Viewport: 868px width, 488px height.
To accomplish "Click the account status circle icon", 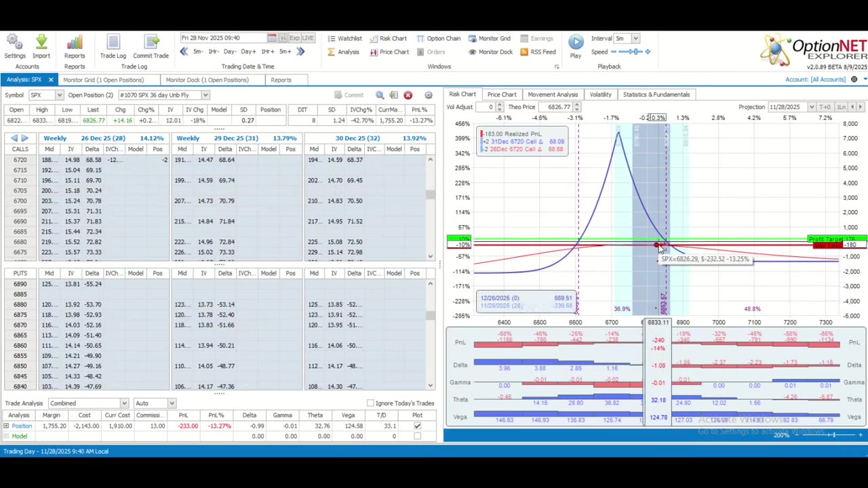I will coord(854,79).
